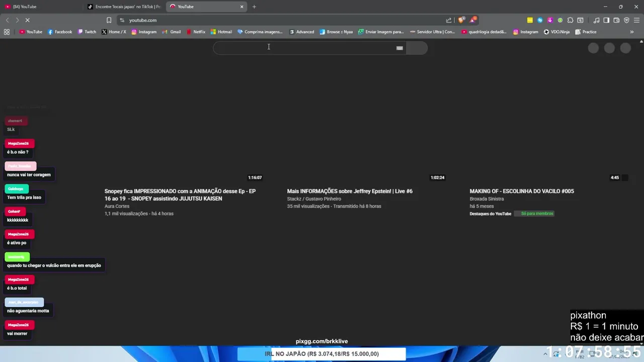644x362 pixels.
Task: Open the VDO.Ninja bookmark
Action: coord(556,32)
